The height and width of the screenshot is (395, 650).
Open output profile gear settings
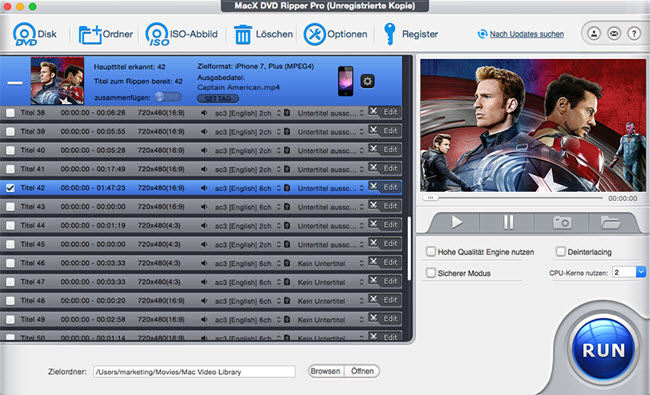click(x=367, y=81)
